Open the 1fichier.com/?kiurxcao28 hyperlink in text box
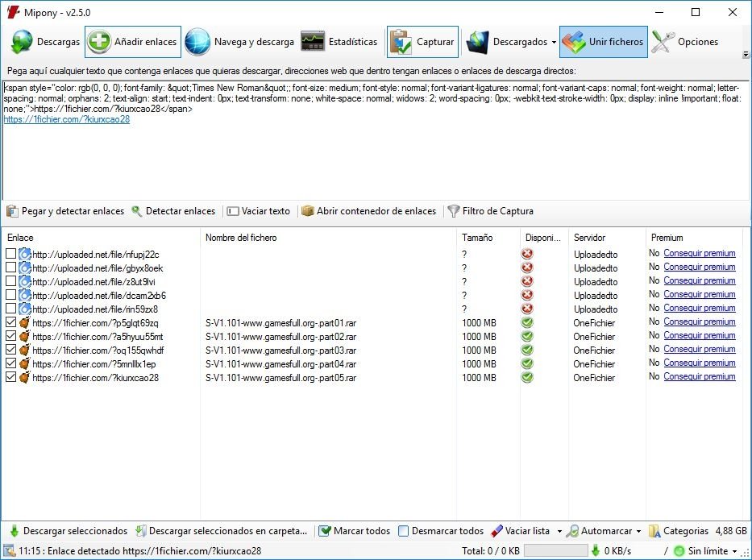The height and width of the screenshot is (560, 752). pyautogui.click(x=67, y=119)
